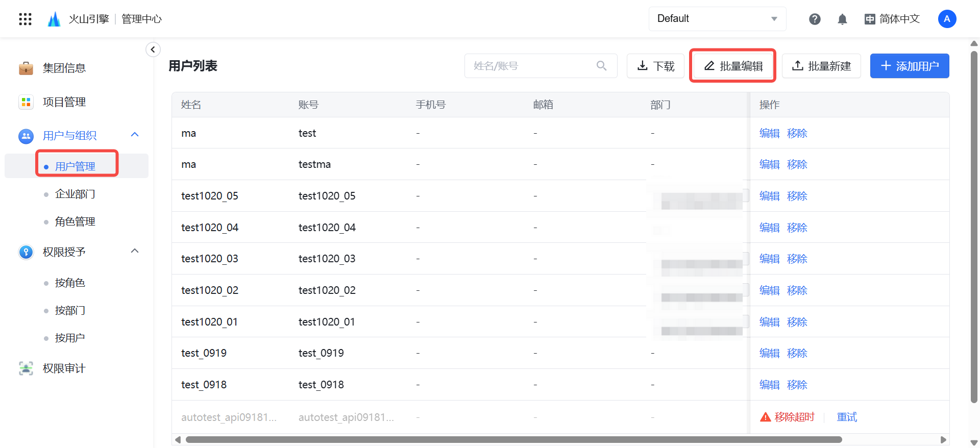This screenshot has height=448, width=980.
Task: Click the Volcano Engine logo
Action: (54, 19)
